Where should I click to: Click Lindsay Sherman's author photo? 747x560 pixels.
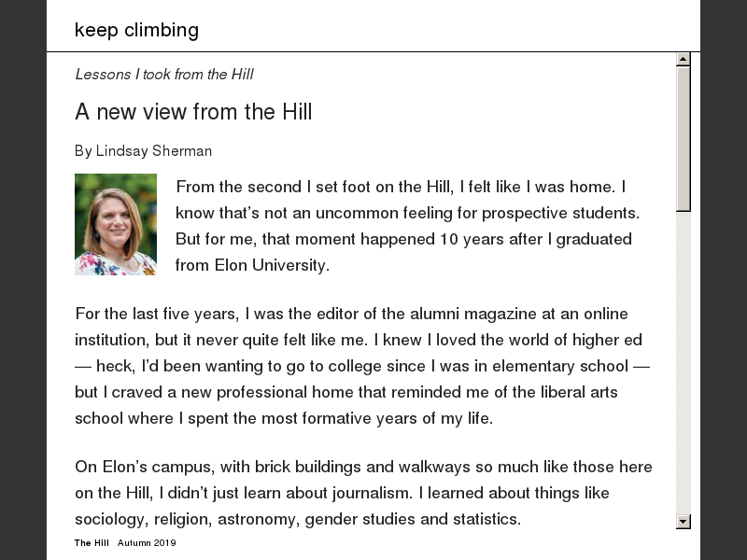(116, 224)
